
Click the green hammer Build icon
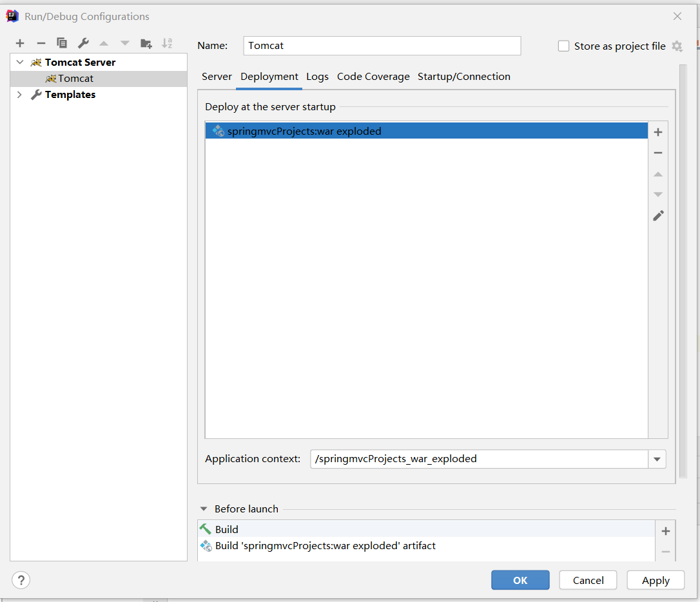pos(206,529)
